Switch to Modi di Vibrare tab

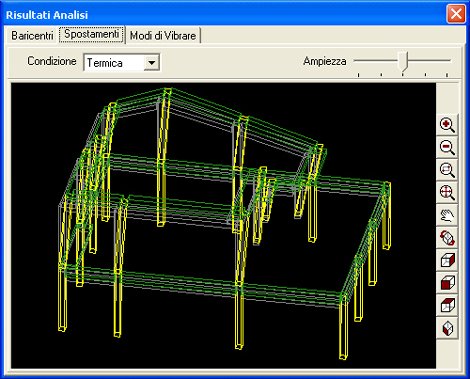(163, 35)
